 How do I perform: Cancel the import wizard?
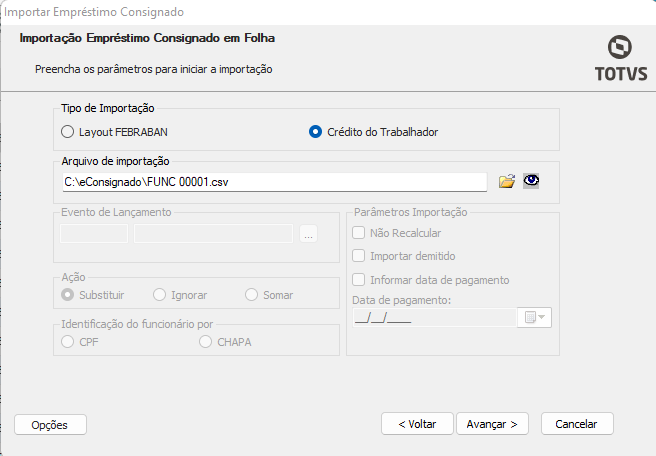click(577, 424)
